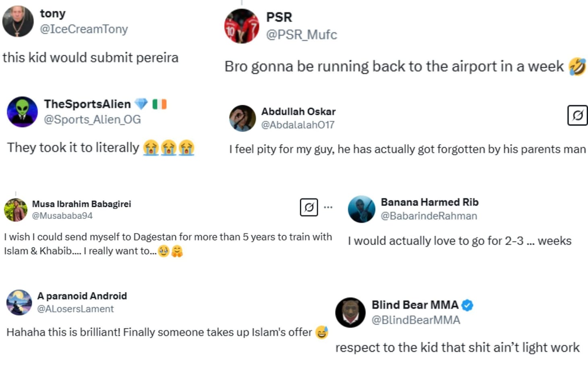Click Blind Bear MMA's bear avatar thumbnail
Viewport: 588px width, 368px height.
click(350, 312)
